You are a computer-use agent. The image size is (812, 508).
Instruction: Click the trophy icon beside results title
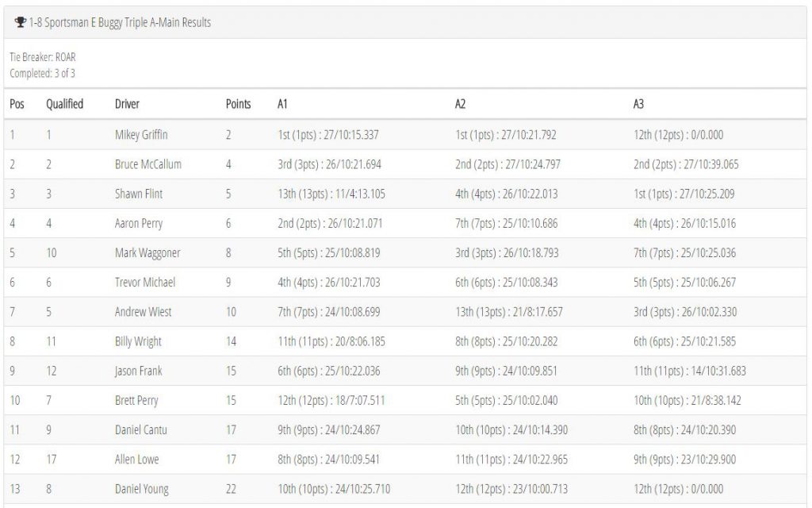pyautogui.click(x=20, y=22)
